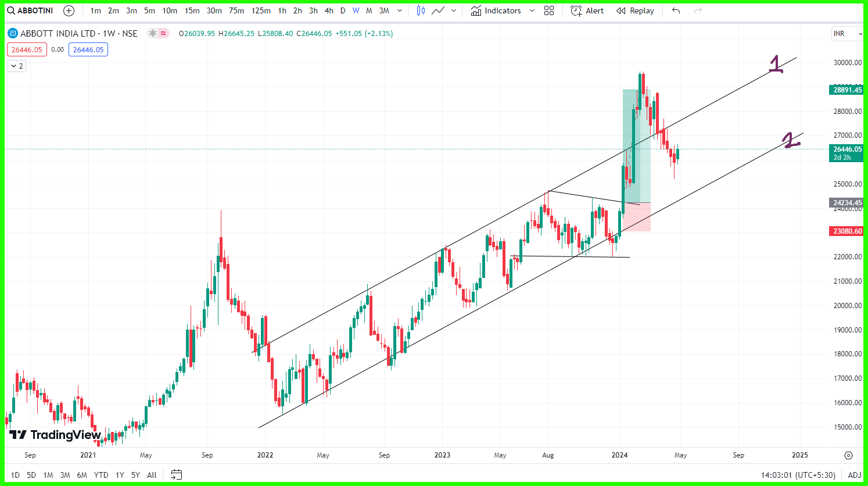Open Indicators dialog

496,10
